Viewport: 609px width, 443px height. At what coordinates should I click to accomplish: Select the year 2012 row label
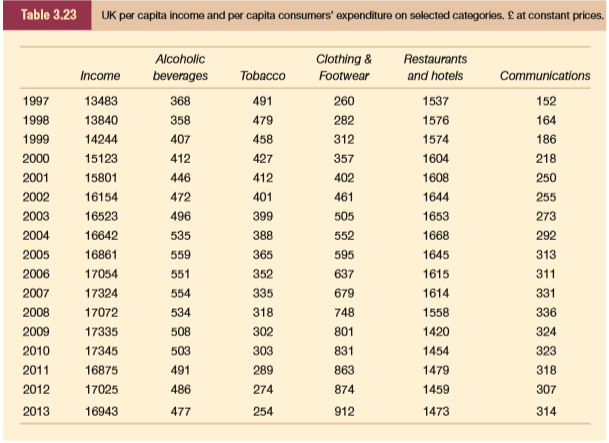tap(36, 389)
